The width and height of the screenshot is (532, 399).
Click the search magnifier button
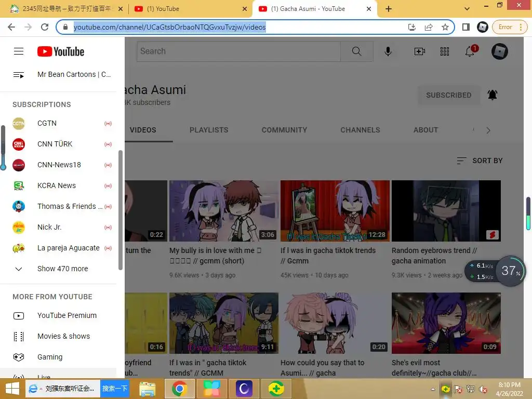pos(356,51)
